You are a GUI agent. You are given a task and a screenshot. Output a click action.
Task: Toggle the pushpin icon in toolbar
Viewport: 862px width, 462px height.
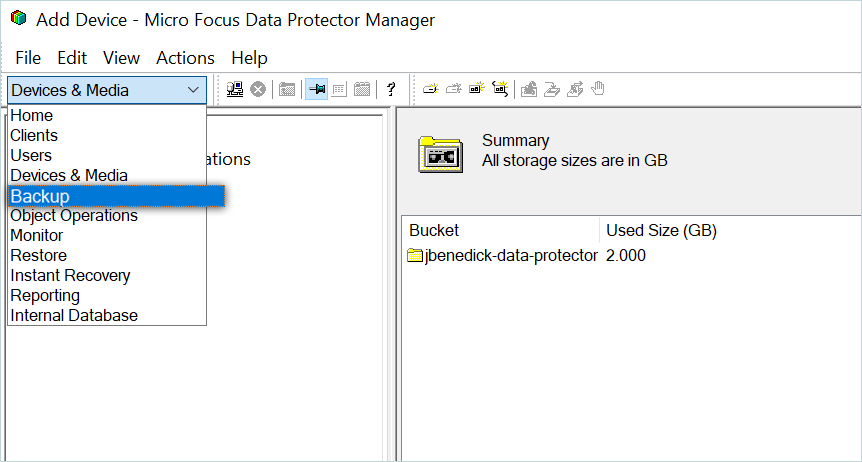(x=316, y=89)
